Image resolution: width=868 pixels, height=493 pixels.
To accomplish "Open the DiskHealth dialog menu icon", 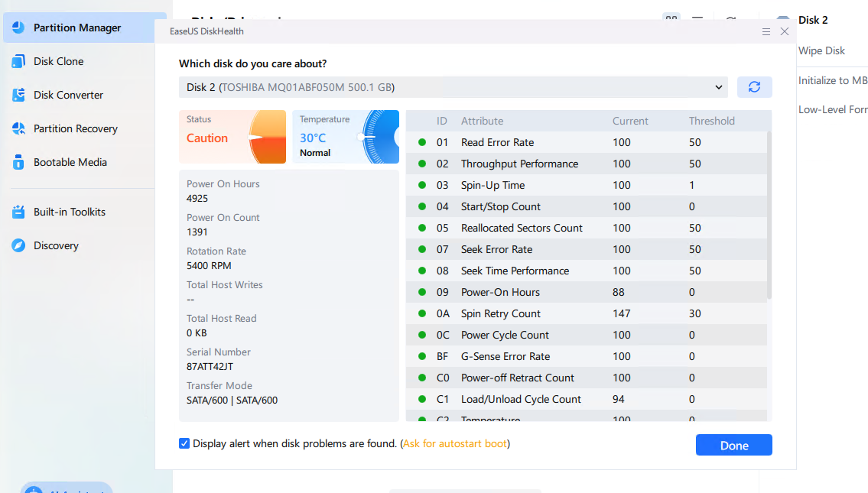I will click(766, 31).
